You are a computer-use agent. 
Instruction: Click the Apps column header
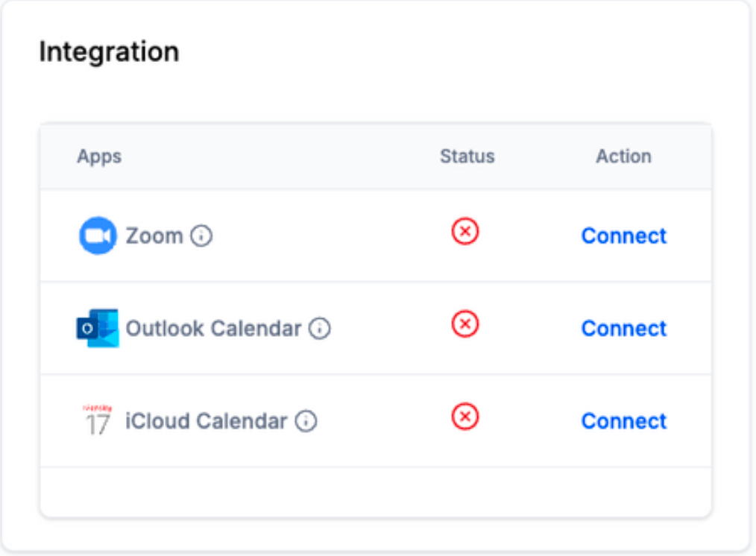click(99, 157)
